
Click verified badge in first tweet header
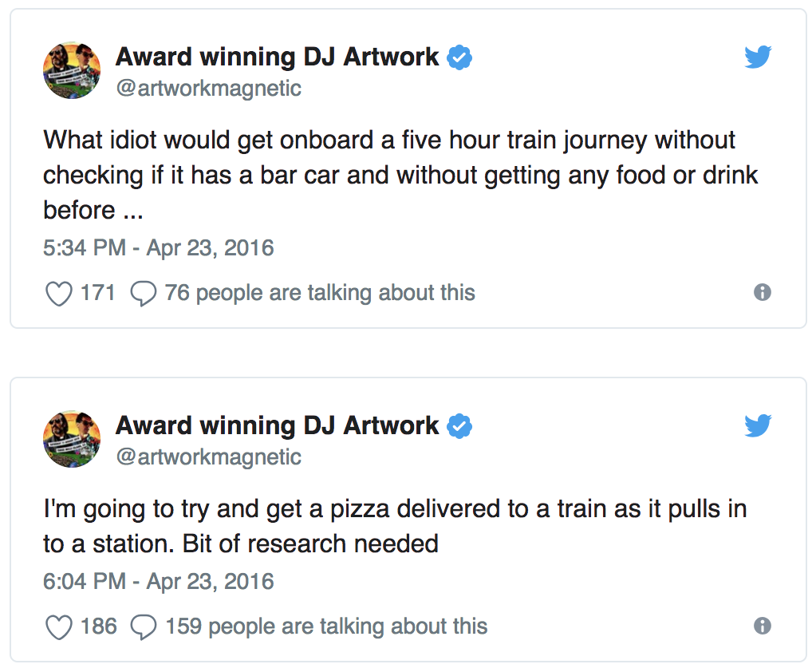click(459, 57)
